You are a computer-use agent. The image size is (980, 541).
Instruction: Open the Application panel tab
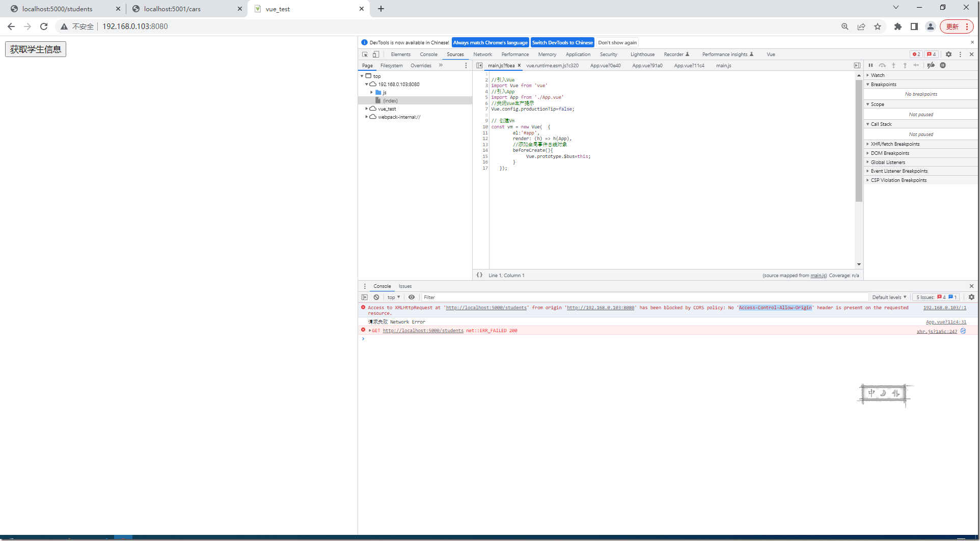coord(578,55)
